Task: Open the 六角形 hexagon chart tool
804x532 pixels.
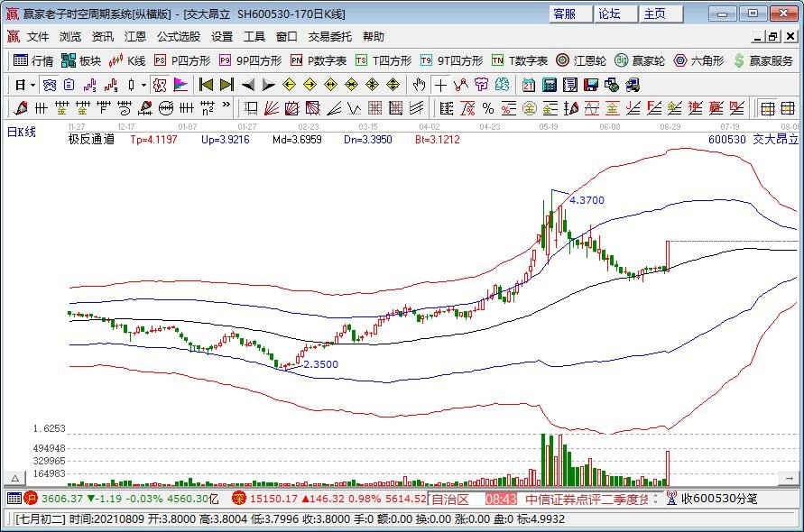Action: (698, 60)
